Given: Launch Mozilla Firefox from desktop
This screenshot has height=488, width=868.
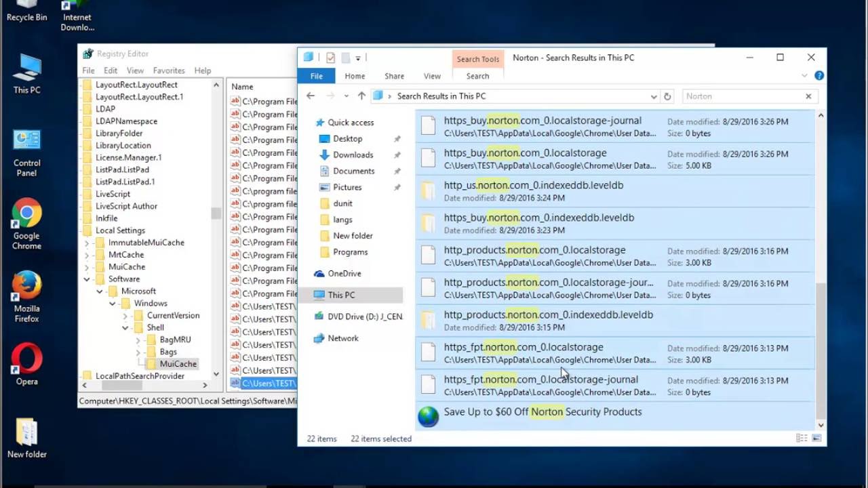Looking at the screenshot, I should click(x=26, y=297).
